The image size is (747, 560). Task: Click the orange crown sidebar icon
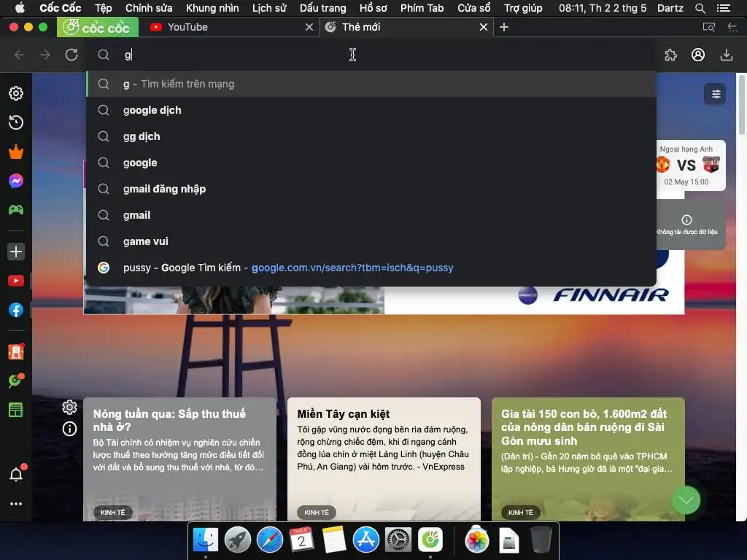pos(16,152)
